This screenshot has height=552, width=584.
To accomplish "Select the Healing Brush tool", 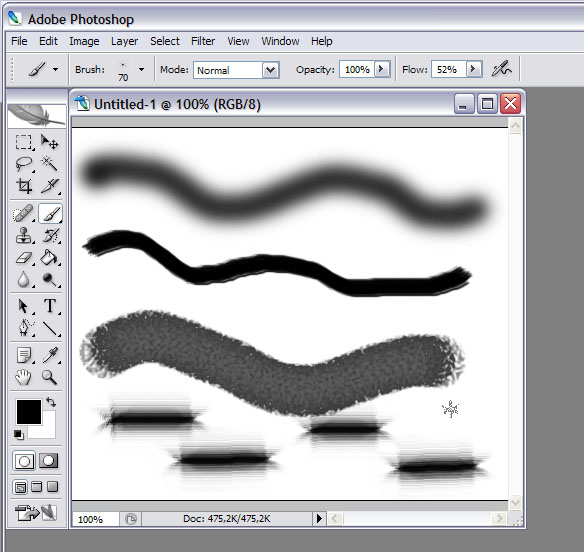I will point(23,214).
